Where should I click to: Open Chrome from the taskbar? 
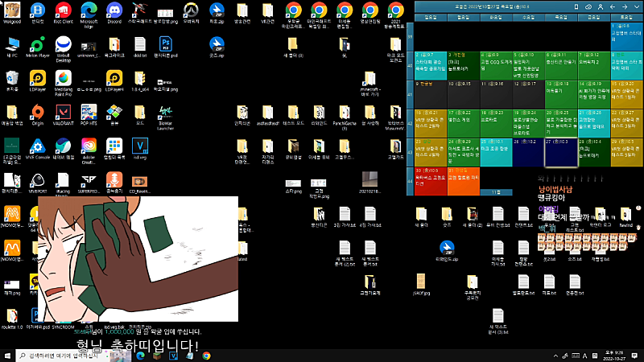point(207,355)
